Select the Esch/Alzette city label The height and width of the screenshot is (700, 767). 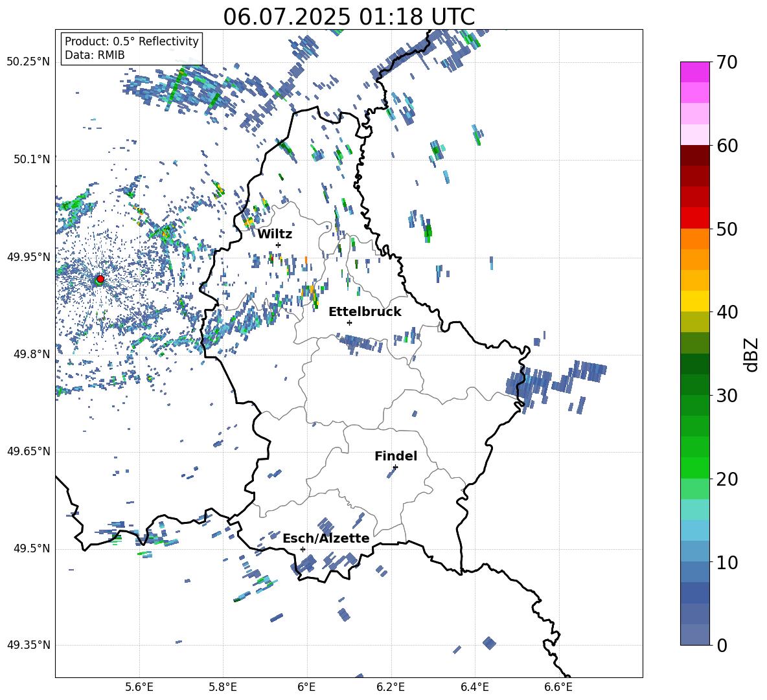[x=326, y=538]
